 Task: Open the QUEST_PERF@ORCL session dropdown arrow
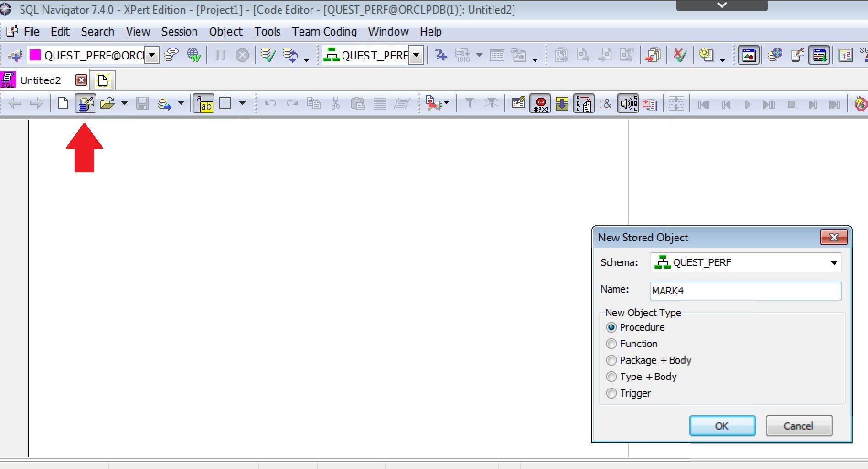click(152, 55)
